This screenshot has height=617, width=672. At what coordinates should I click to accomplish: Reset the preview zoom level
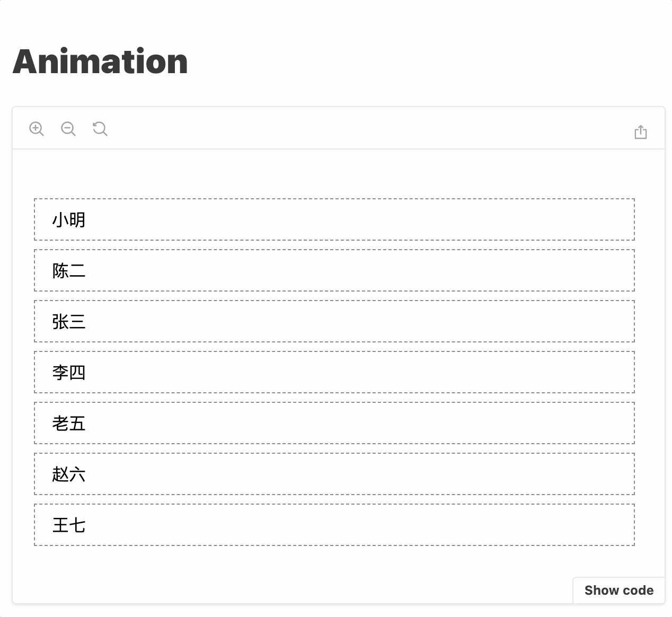coord(100,129)
